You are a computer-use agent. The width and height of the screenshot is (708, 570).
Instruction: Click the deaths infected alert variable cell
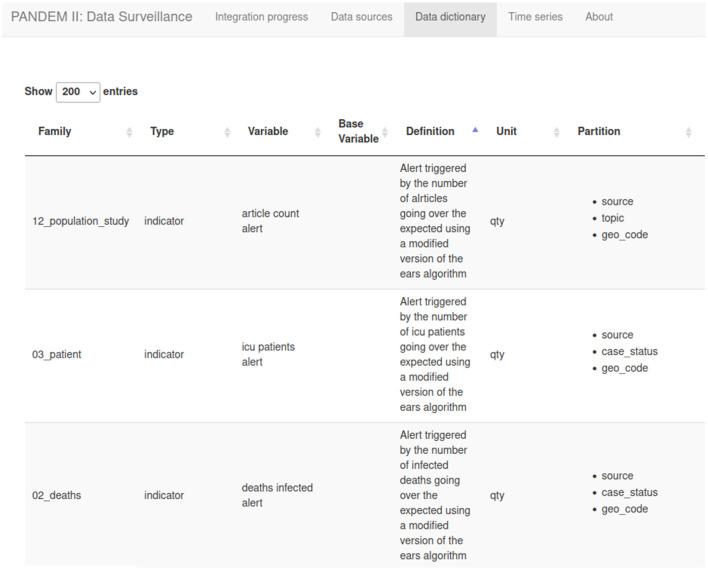277,495
